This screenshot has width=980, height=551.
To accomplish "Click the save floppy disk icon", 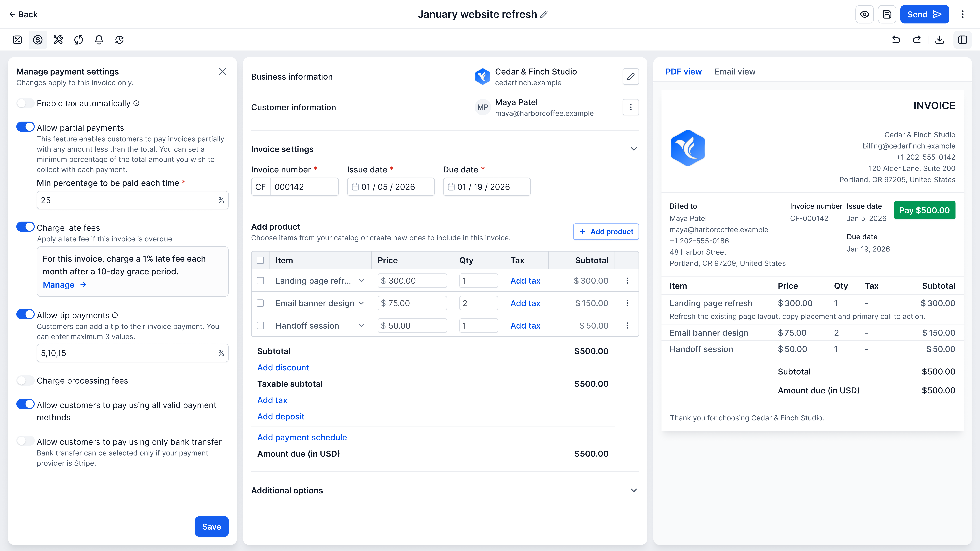I will tap(887, 14).
